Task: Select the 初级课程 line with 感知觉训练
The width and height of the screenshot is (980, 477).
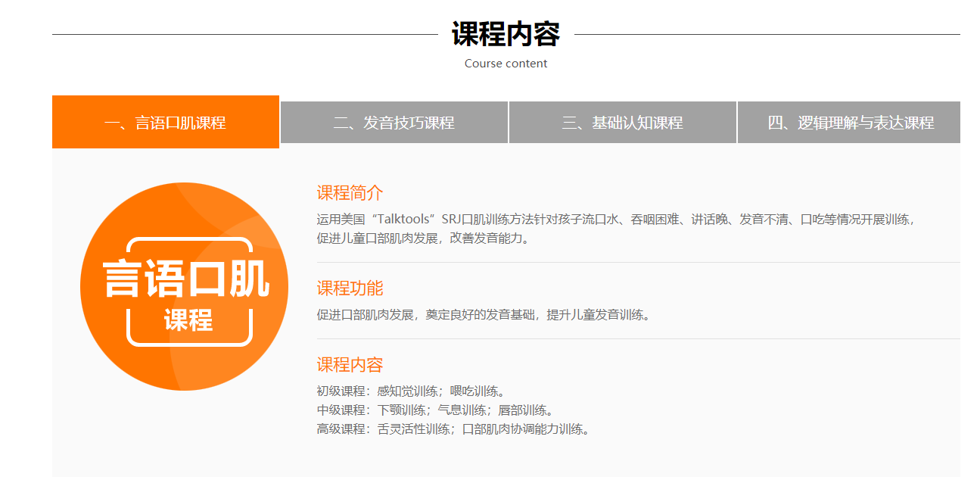Action: [410, 391]
